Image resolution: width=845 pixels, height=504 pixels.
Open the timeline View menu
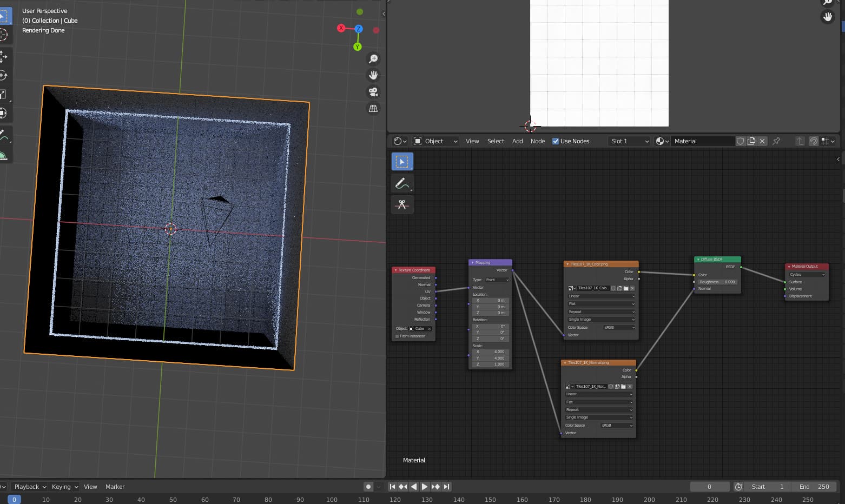click(x=90, y=487)
